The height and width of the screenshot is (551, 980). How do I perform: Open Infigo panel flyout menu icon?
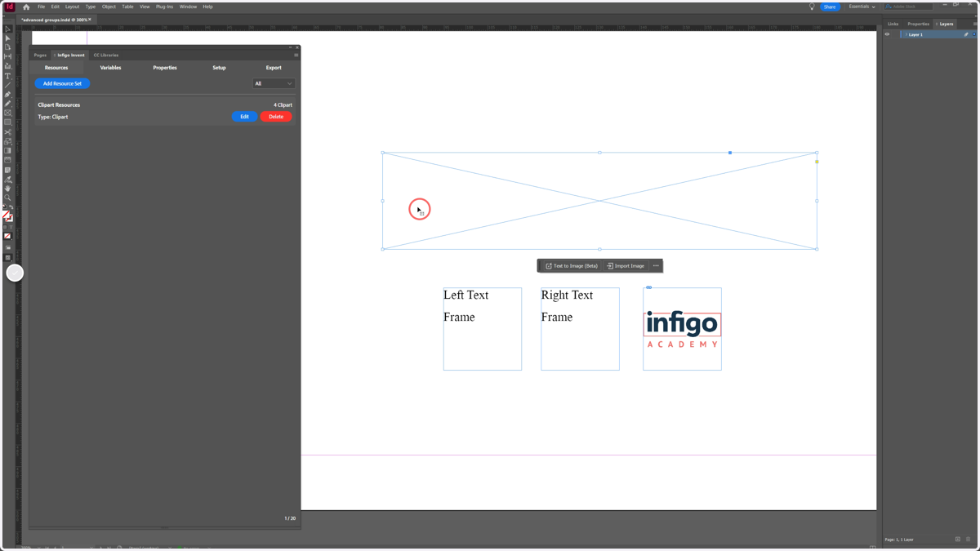(x=296, y=55)
